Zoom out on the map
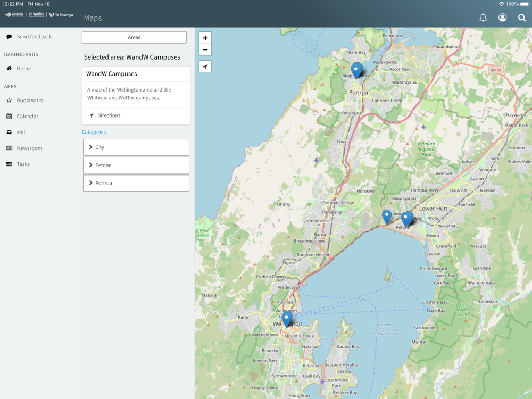 coord(205,50)
